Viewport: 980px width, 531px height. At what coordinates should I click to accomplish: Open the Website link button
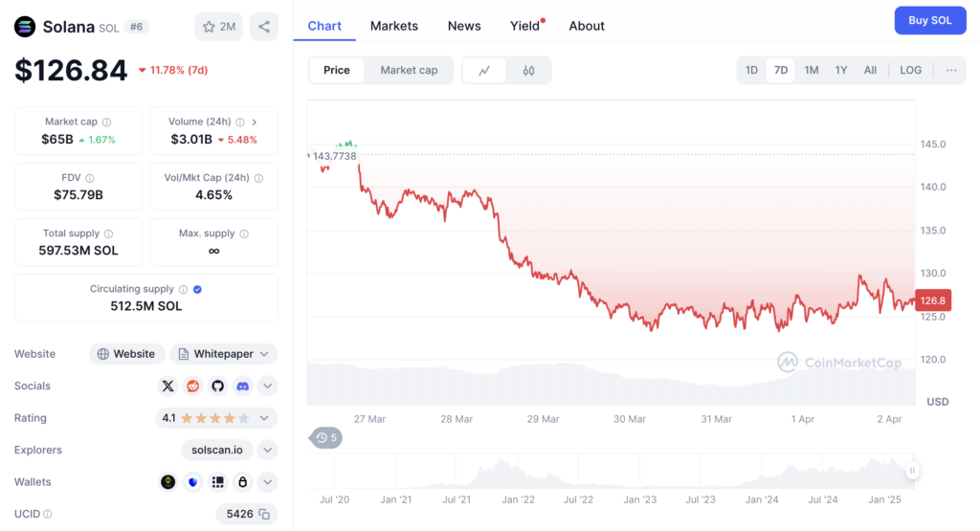pyautogui.click(x=127, y=354)
